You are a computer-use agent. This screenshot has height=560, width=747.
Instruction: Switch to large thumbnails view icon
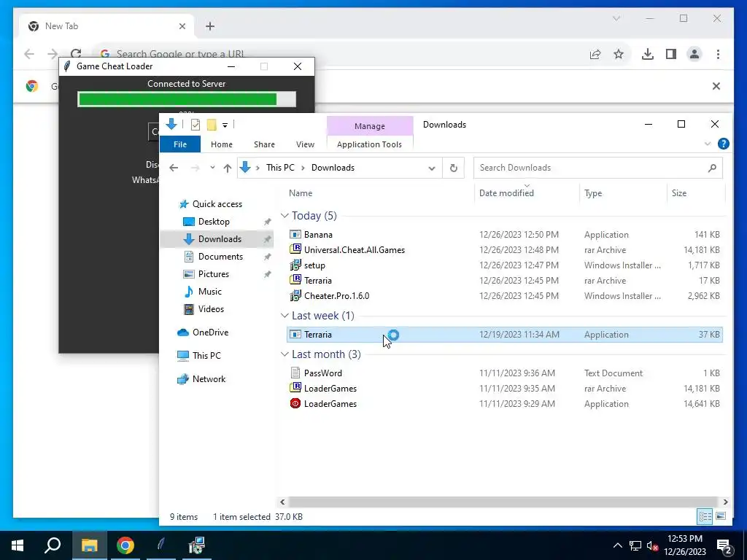pyautogui.click(x=721, y=516)
